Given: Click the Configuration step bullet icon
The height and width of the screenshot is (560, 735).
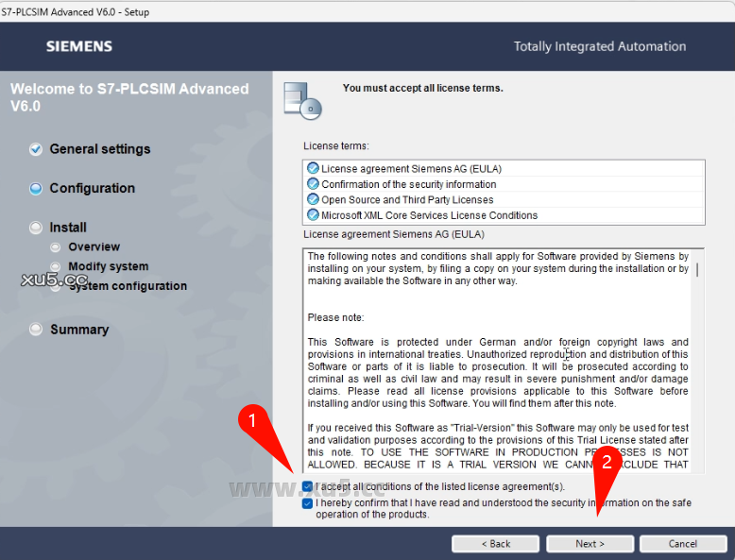Looking at the screenshot, I should [x=36, y=188].
